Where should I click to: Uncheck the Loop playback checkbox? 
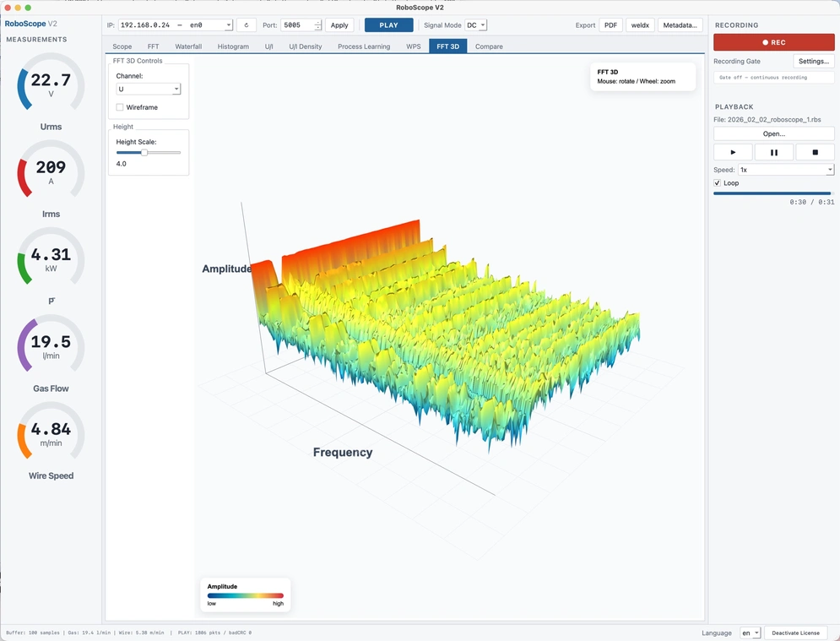point(718,182)
